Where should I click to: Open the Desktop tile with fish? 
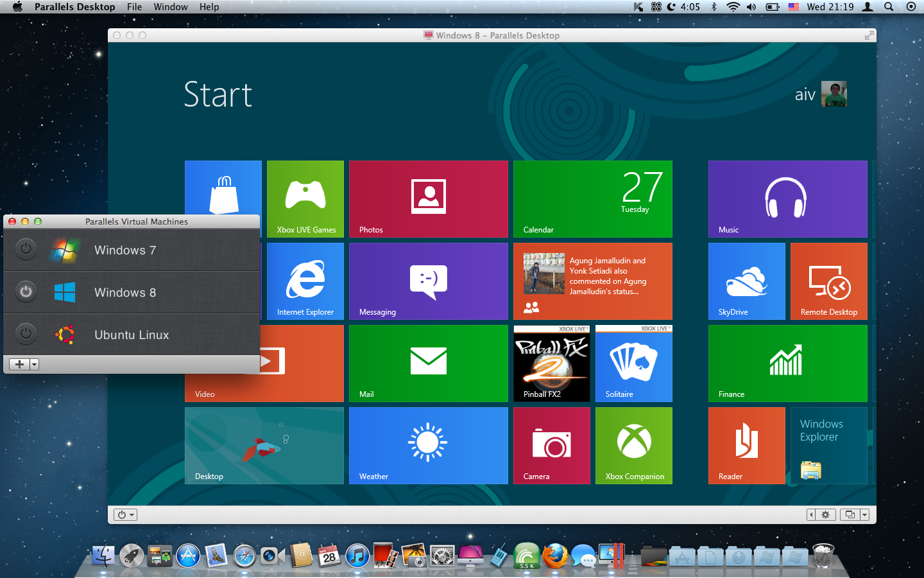coord(264,446)
